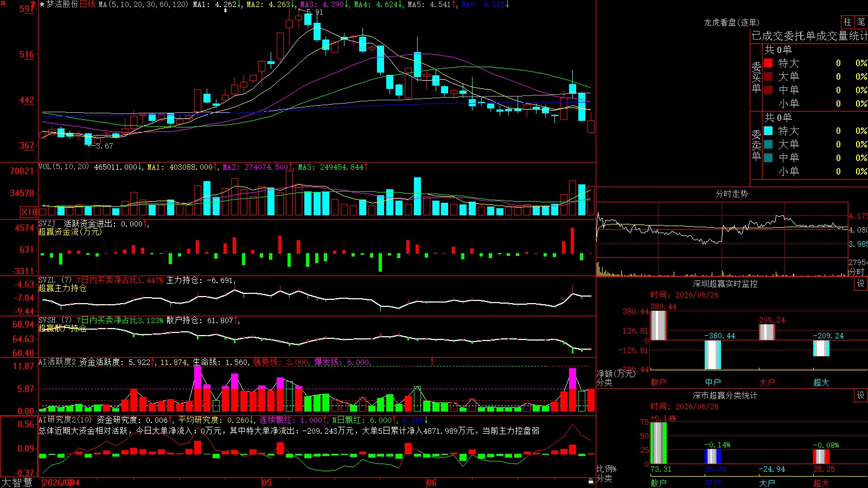Click the 深圳超赢实时监控 panel title
The height and width of the screenshot is (488, 868).
tap(725, 284)
